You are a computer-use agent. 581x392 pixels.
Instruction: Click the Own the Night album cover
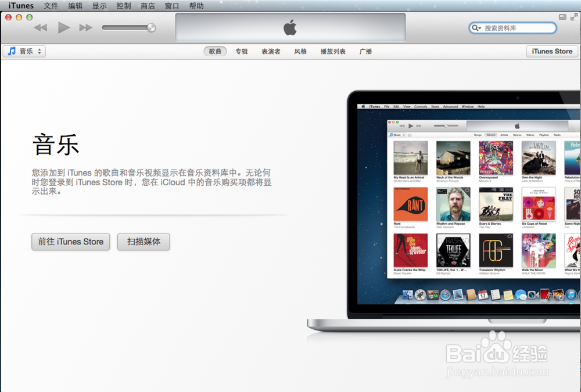[539, 158]
